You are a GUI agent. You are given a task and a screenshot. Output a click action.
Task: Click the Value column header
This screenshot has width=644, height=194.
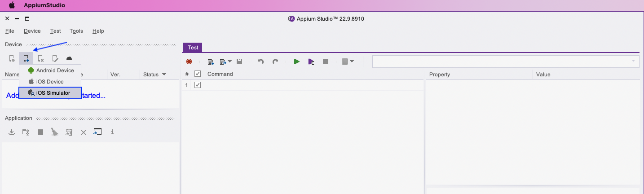coord(543,75)
